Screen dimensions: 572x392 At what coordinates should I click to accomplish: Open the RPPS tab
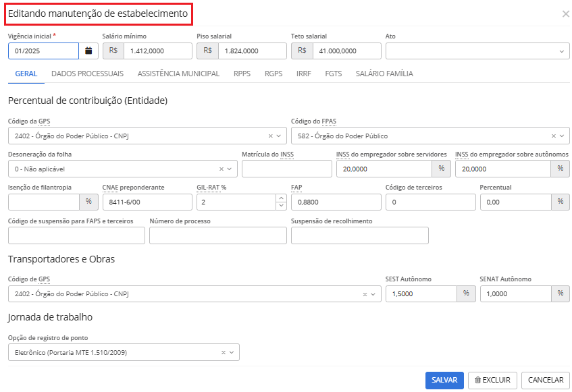(242, 74)
